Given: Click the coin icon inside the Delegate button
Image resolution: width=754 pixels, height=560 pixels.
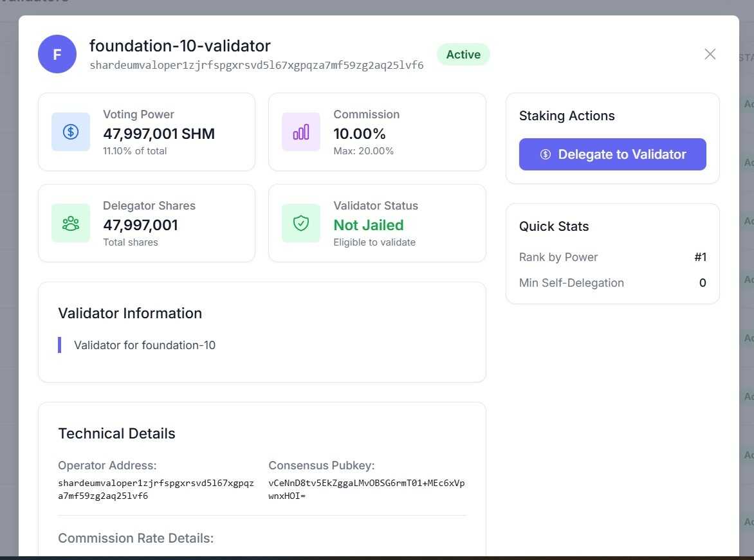Looking at the screenshot, I should (x=545, y=154).
